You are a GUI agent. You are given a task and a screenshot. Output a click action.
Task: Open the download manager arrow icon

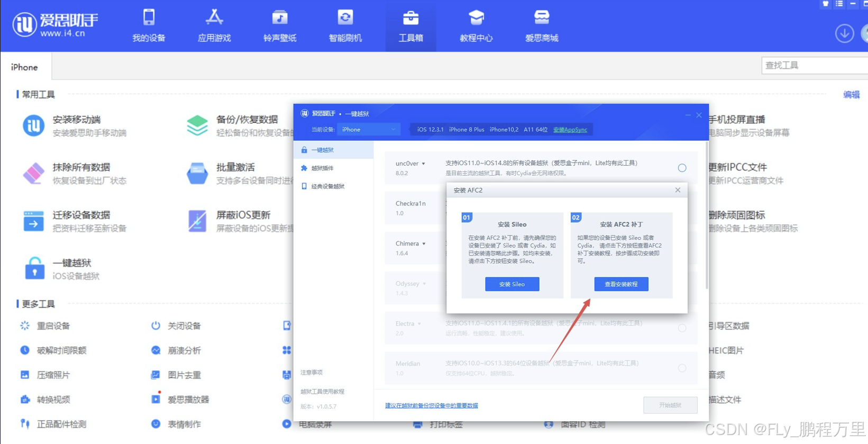click(844, 33)
